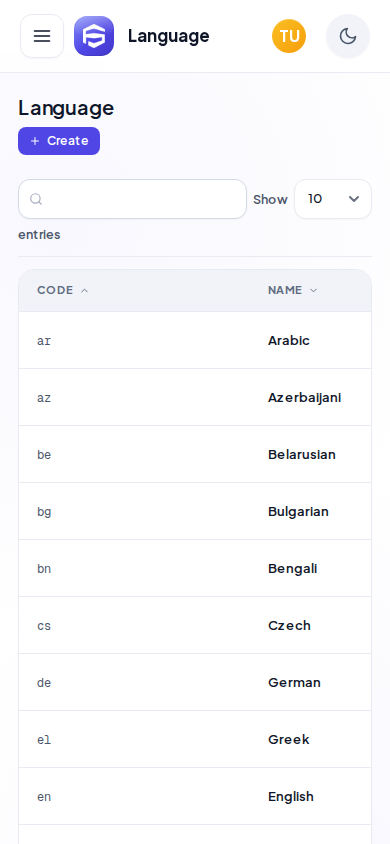Focus the language search input field
The width and height of the screenshot is (390, 844).
[x=132, y=199]
